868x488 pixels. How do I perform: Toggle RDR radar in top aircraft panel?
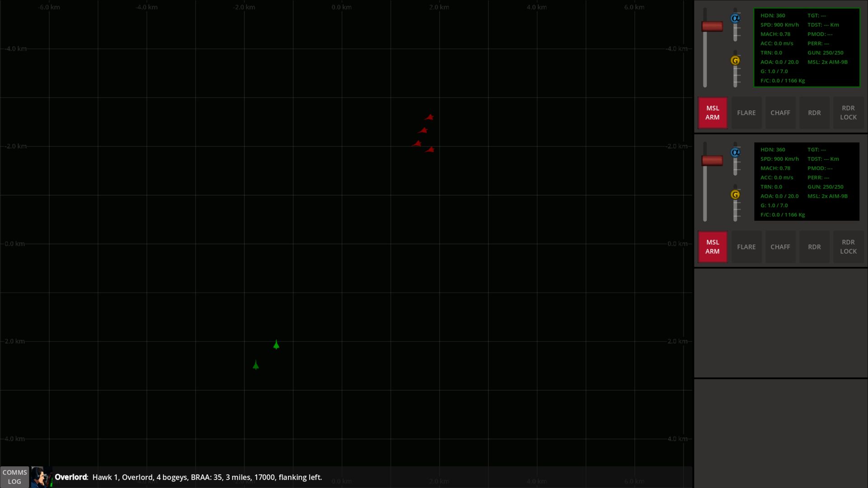814,113
